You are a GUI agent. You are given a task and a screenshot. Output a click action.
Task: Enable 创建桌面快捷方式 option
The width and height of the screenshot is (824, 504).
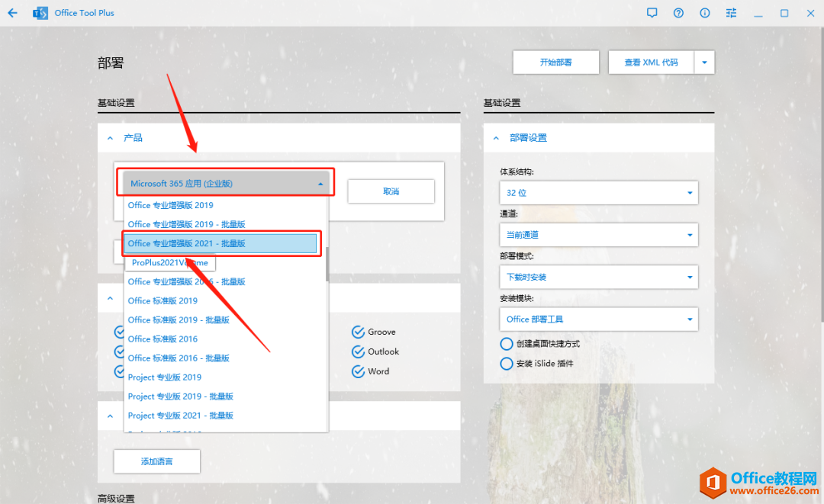(507, 344)
